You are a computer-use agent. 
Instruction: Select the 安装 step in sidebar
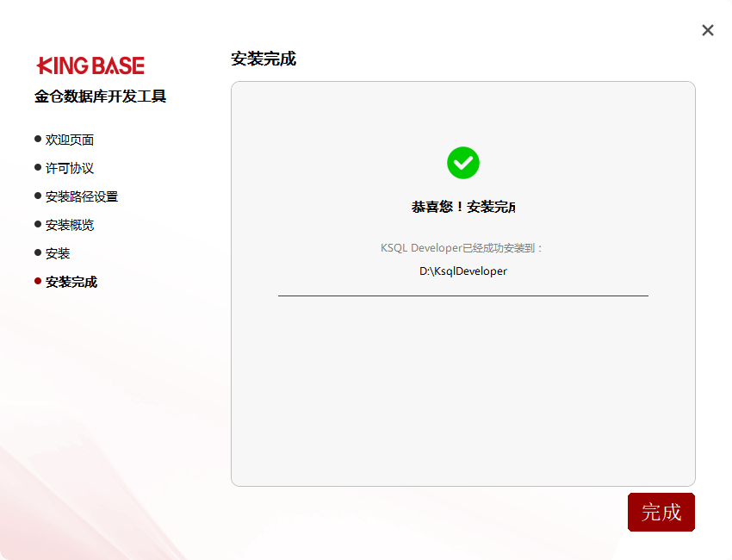[x=58, y=253]
